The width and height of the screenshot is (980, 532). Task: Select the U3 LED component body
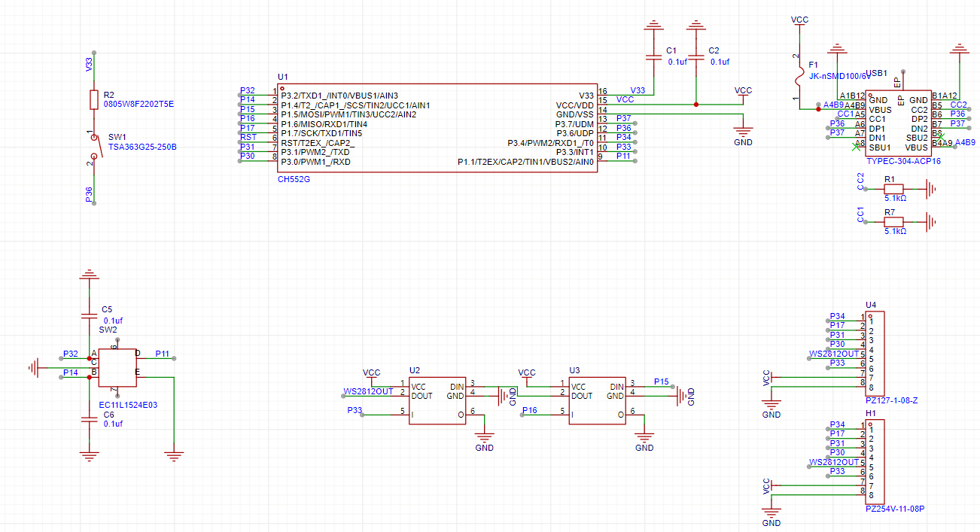click(x=597, y=400)
